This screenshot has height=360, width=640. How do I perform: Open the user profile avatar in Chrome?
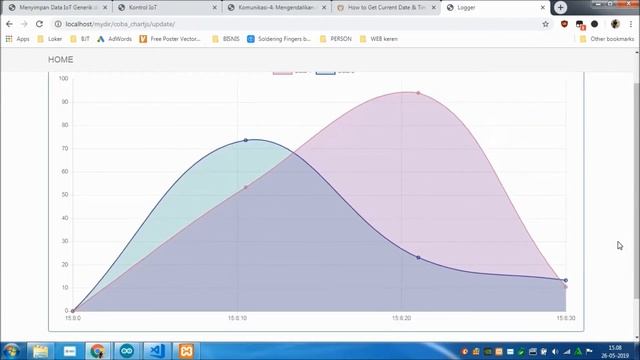[615, 24]
